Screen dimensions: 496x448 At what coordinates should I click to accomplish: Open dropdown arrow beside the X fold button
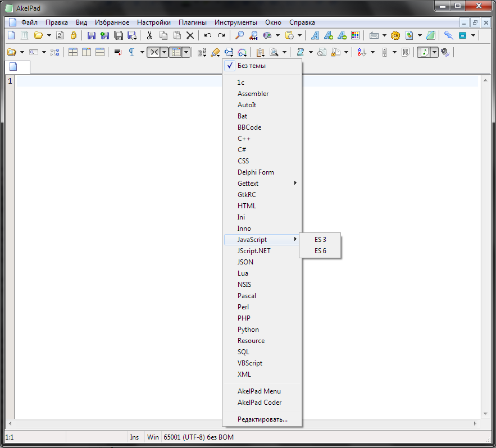tap(164, 52)
